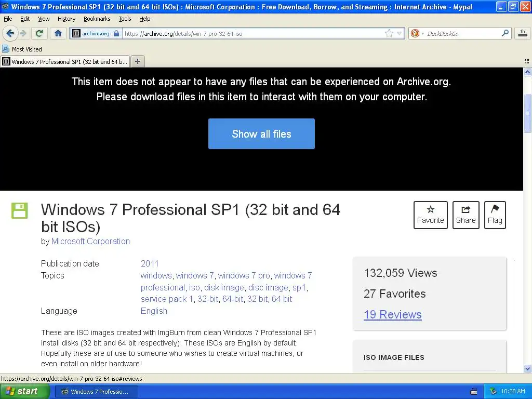Click the 'disk image' topic link

click(224, 287)
